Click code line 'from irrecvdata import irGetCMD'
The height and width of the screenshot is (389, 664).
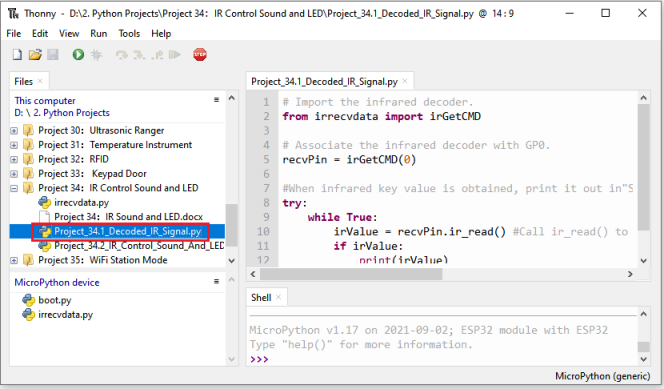(x=382, y=116)
